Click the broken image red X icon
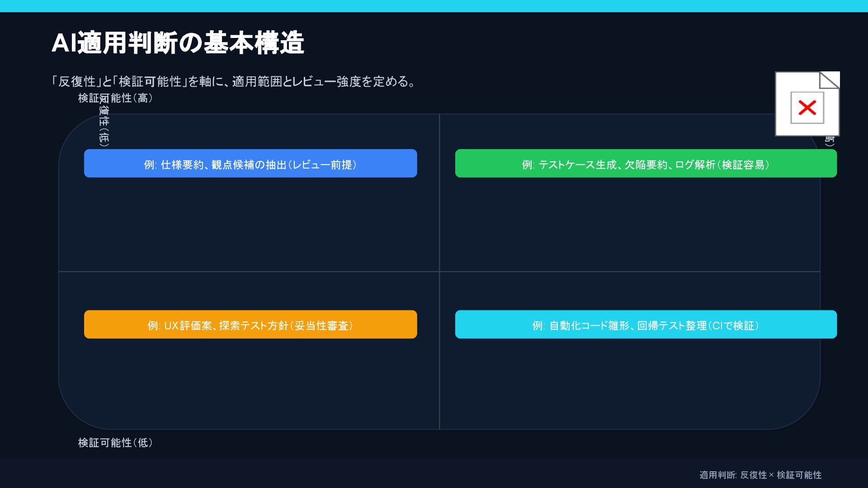This screenshot has width=868, height=488. [x=807, y=108]
